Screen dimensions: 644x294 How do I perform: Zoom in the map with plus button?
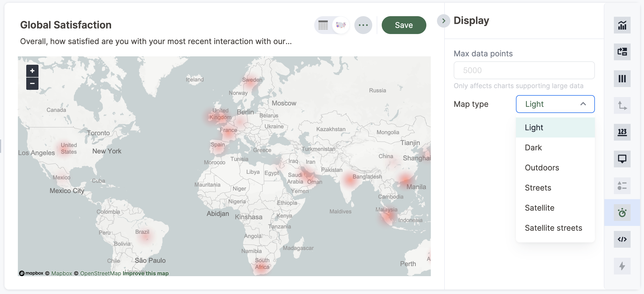click(x=32, y=71)
